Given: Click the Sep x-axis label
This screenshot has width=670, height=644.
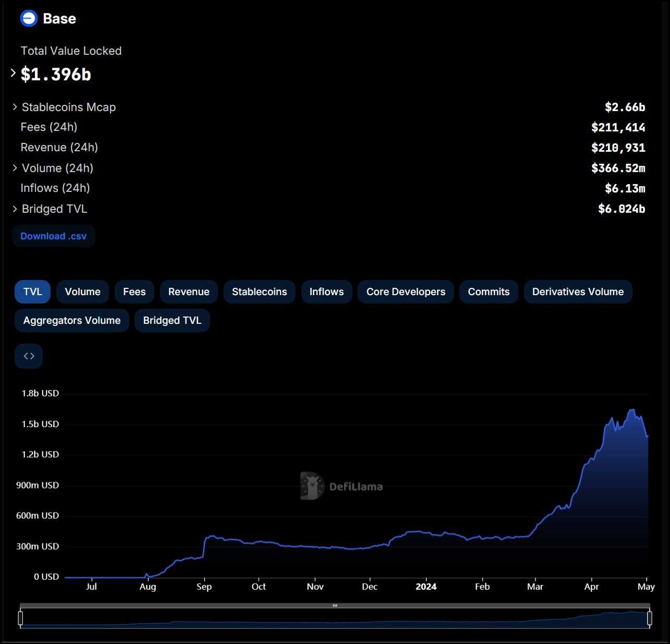Looking at the screenshot, I should (x=204, y=587).
